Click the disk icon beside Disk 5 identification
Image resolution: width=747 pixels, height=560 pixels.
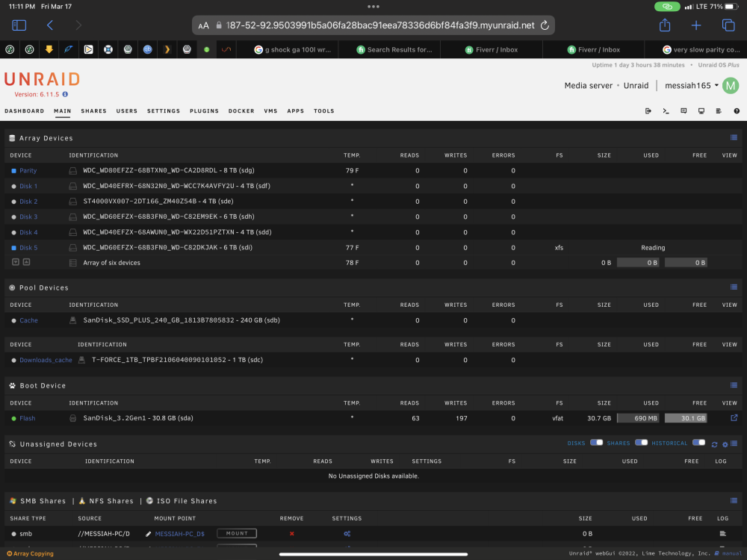coord(73,248)
